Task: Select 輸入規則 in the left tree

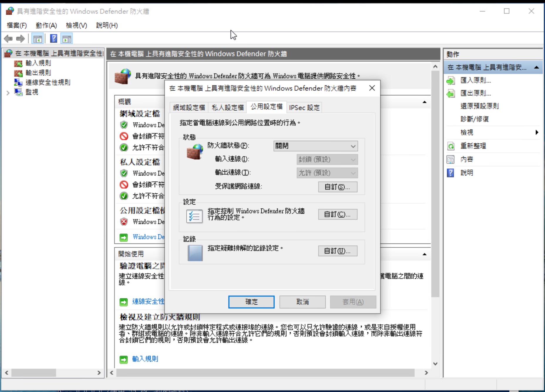Action: [38, 63]
